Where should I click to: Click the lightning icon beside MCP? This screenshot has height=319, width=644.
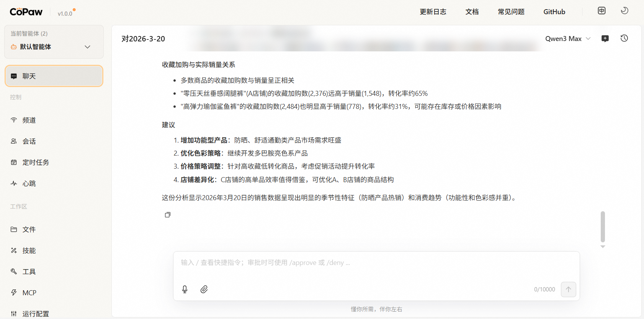click(x=14, y=293)
